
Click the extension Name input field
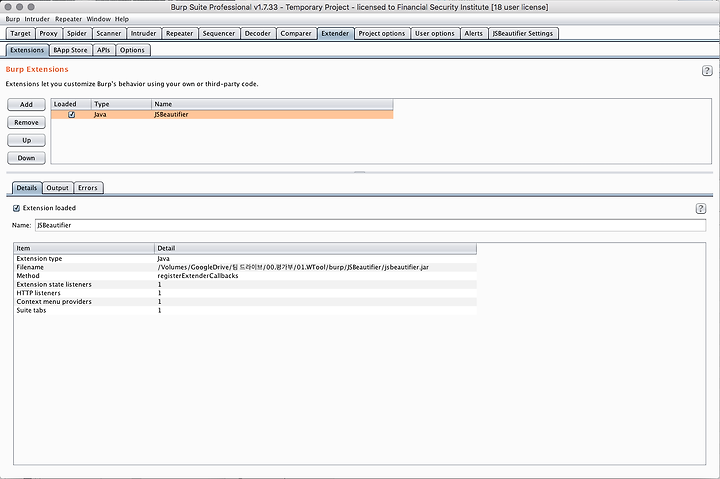click(371, 225)
